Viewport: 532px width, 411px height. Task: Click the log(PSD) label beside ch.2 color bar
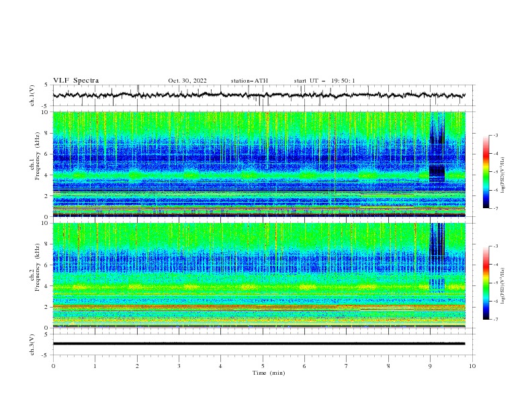pyautogui.click(x=503, y=286)
